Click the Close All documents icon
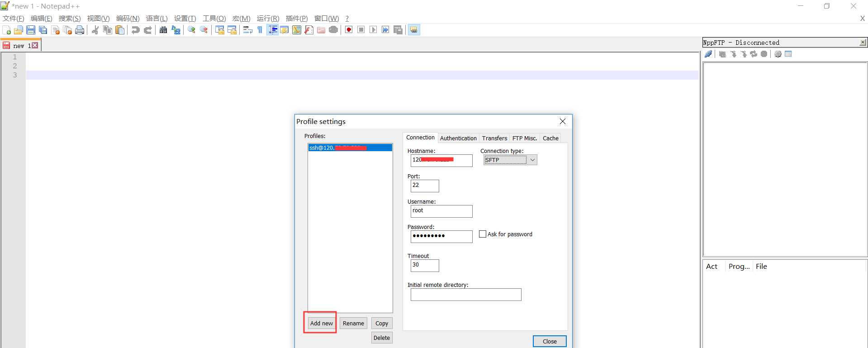 pos(68,30)
